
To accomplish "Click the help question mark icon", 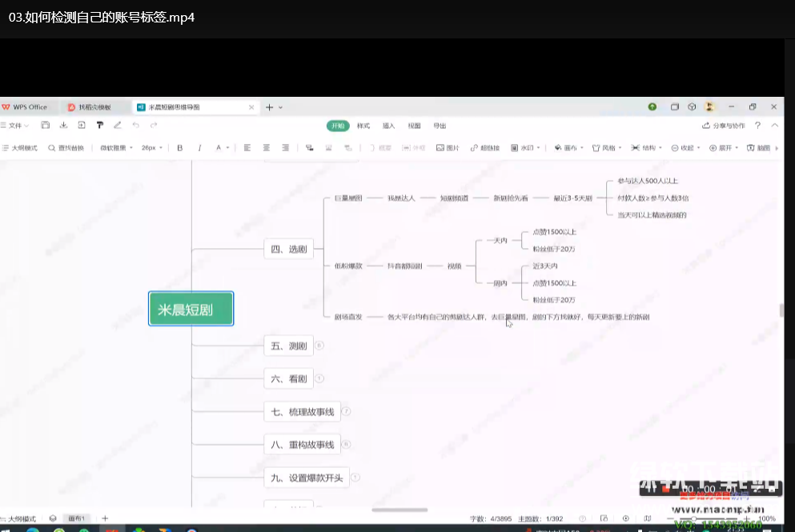I will point(757,126).
